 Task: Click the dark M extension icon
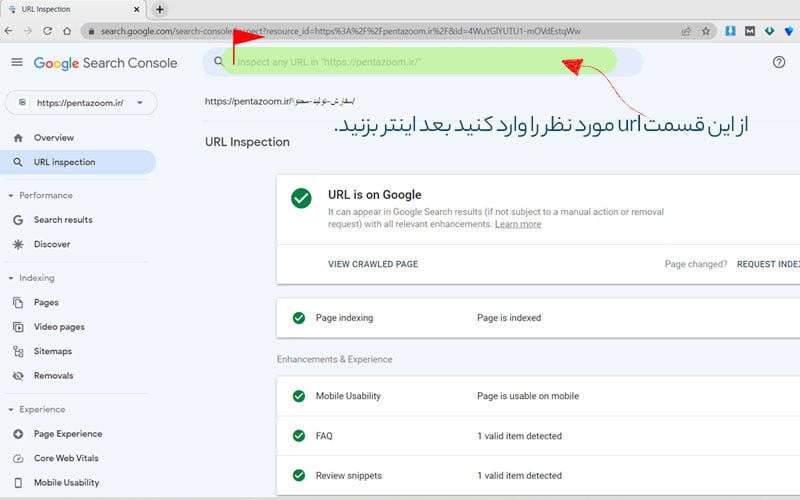pyautogui.click(x=749, y=31)
